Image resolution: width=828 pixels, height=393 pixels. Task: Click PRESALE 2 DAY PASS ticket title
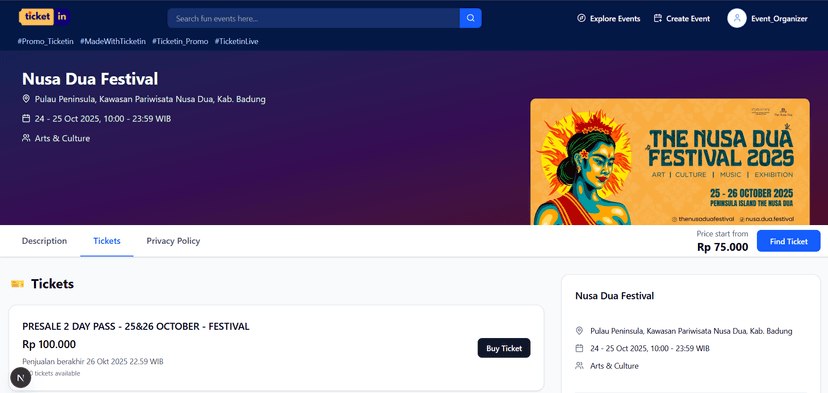(x=136, y=326)
